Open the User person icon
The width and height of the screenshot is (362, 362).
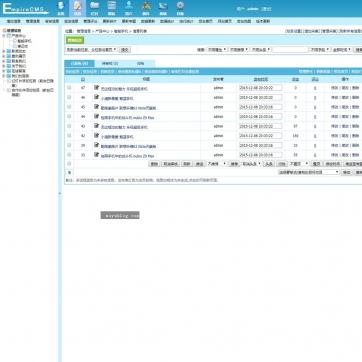[129, 8]
